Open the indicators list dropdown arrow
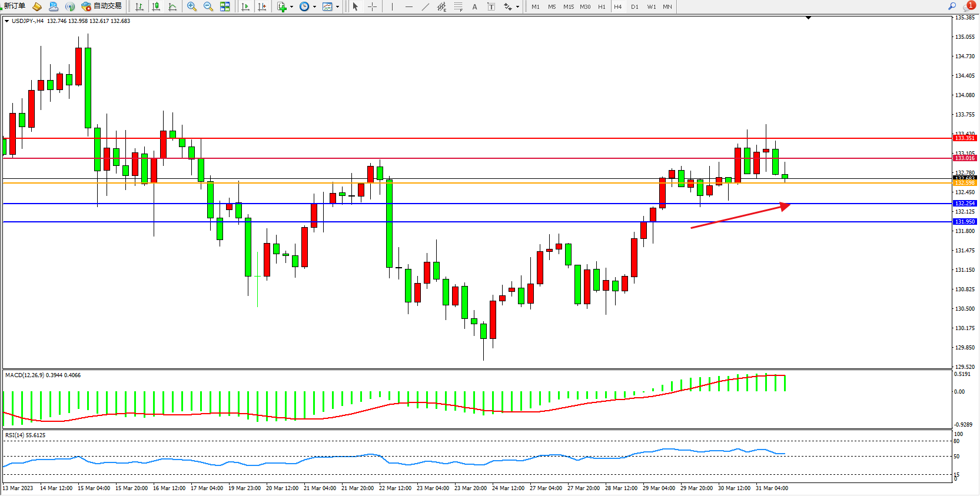The height and width of the screenshot is (496, 980). click(x=291, y=7)
